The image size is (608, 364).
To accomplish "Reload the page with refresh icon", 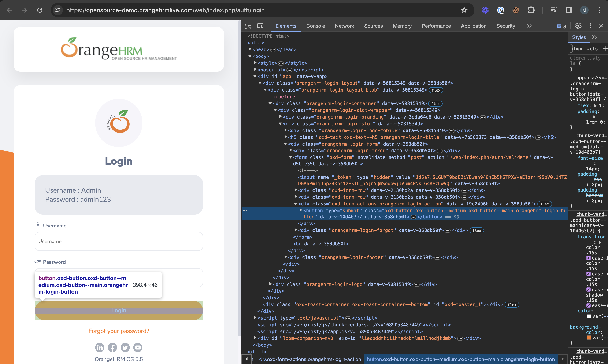I will (40, 10).
